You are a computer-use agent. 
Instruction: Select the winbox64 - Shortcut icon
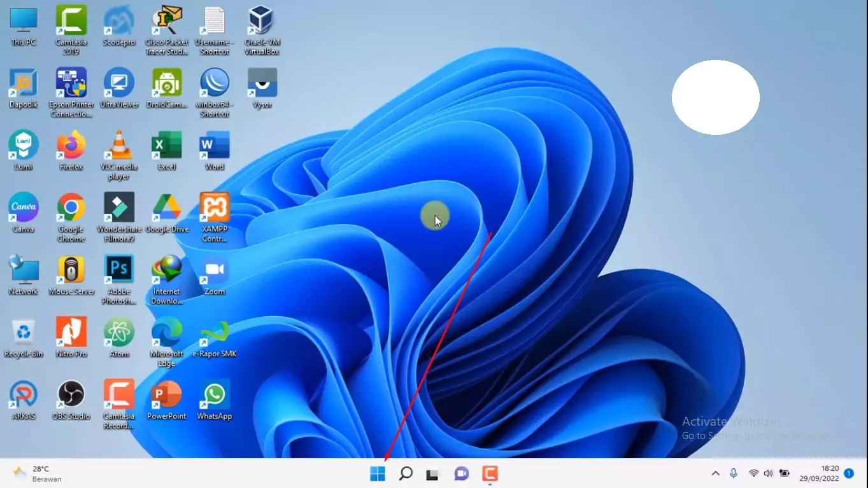215,92
